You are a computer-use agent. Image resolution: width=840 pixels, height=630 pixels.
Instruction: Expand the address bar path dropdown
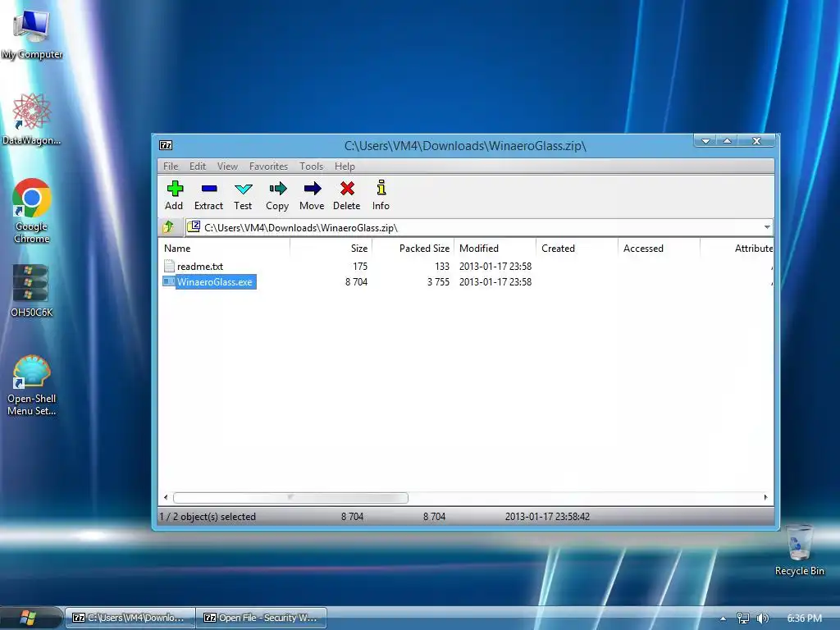pyautogui.click(x=767, y=227)
